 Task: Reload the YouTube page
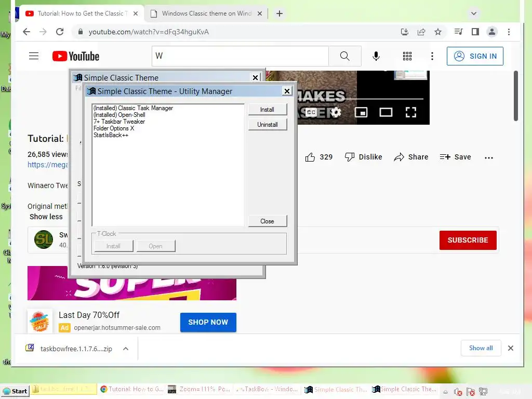[60, 32]
